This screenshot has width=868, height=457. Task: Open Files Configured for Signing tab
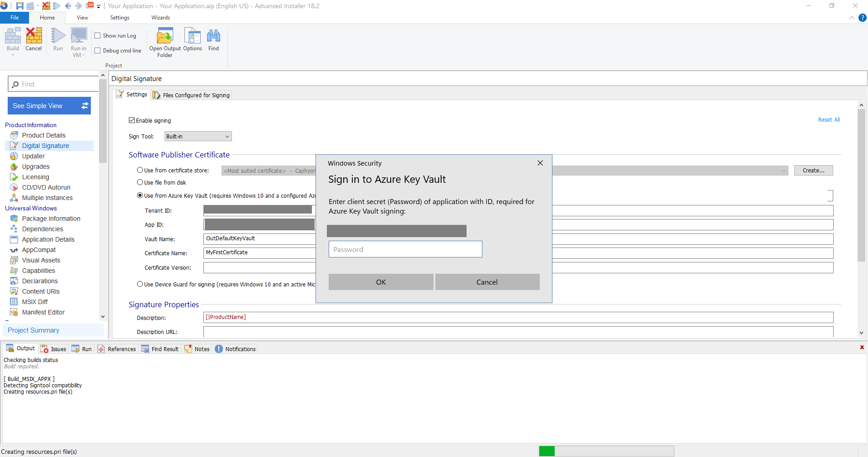(x=191, y=95)
